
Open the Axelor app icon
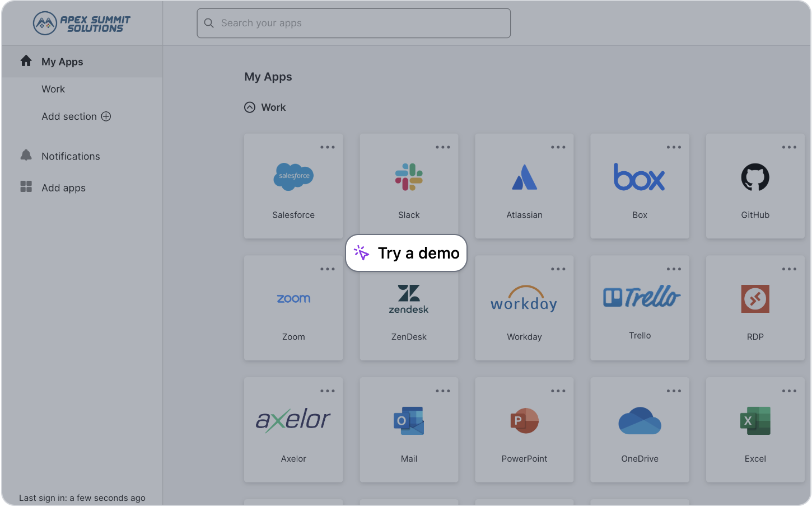293,420
